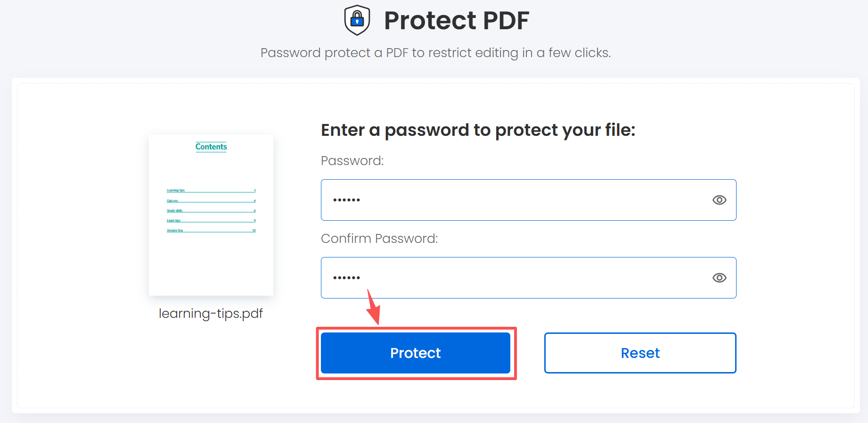Click the shield lock icon above Protect PDF
This screenshot has width=868, height=423.
(x=357, y=20)
